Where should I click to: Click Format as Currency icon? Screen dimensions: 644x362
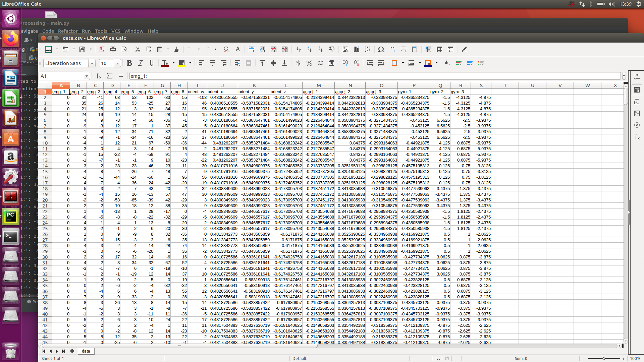[x=298, y=63]
